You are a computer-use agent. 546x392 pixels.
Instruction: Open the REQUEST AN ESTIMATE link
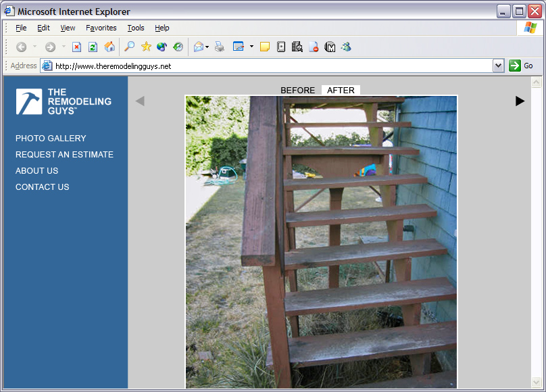pos(64,155)
